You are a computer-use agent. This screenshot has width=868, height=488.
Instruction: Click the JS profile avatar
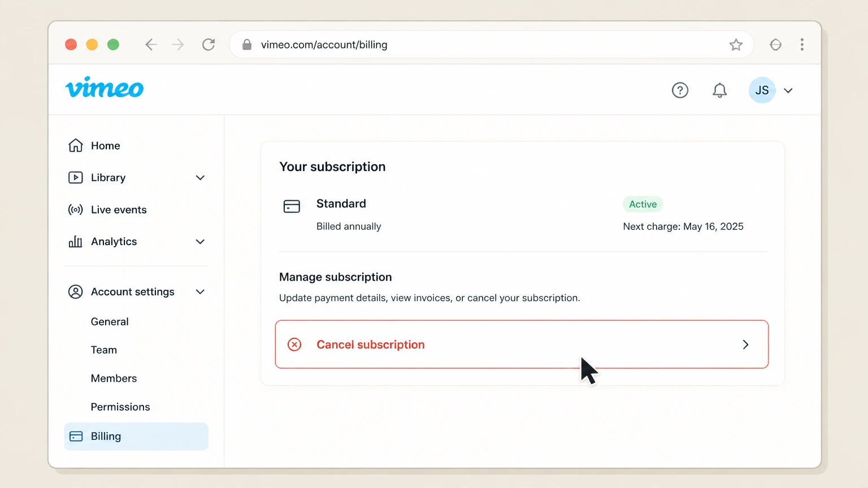tap(762, 90)
